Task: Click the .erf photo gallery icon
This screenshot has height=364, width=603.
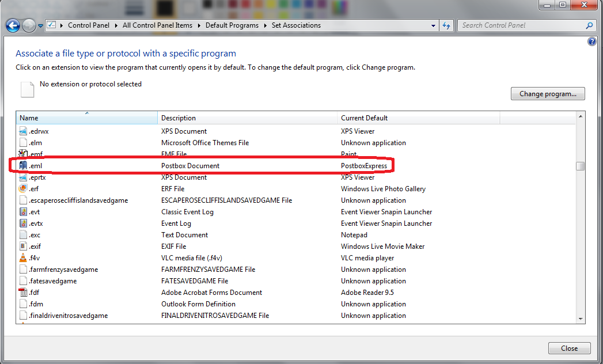Action: (x=23, y=188)
